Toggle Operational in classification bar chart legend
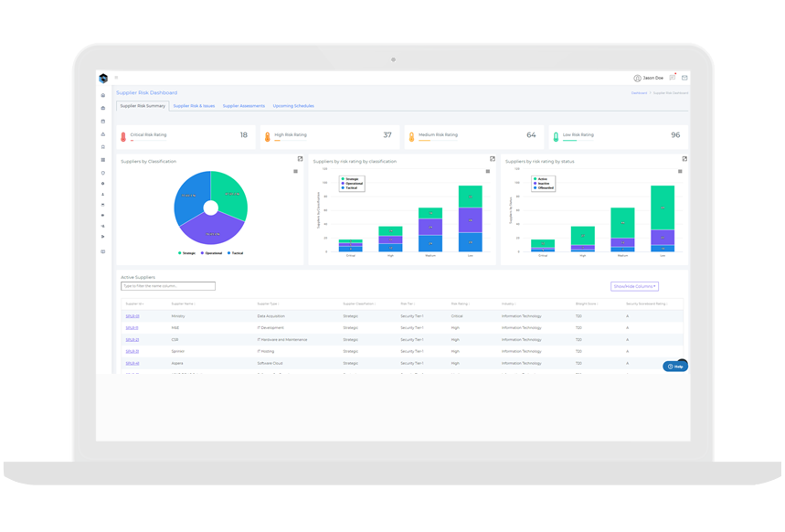 click(x=352, y=184)
